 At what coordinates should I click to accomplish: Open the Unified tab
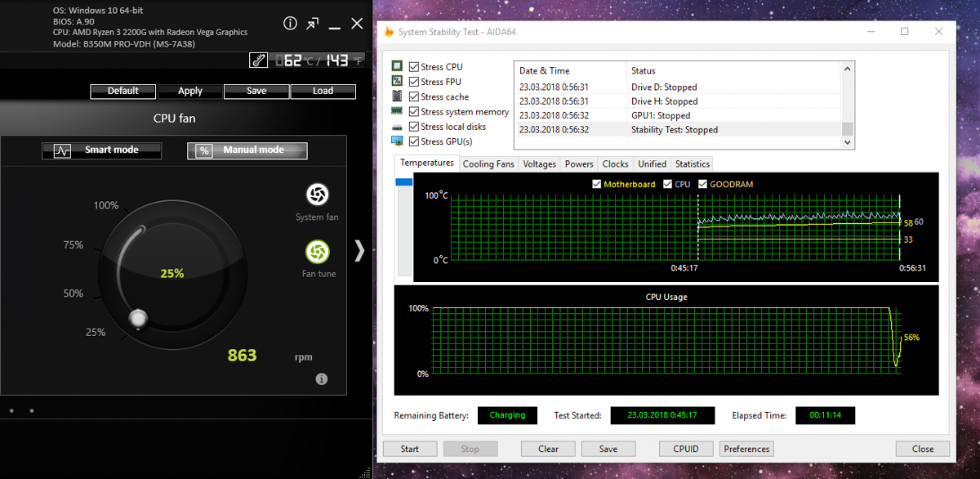pos(653,164)
